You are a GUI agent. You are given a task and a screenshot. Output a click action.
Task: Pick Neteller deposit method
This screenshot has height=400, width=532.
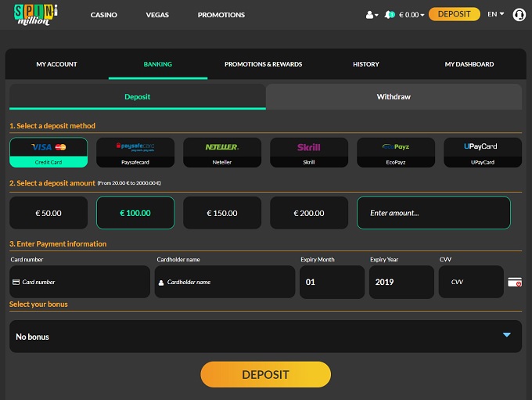click(222, 152)
